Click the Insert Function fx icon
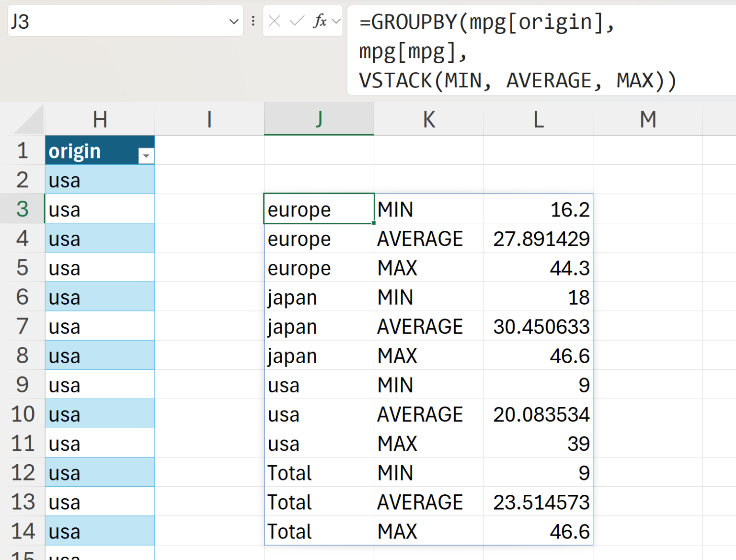The image size is (736, 560). [320, 21]
